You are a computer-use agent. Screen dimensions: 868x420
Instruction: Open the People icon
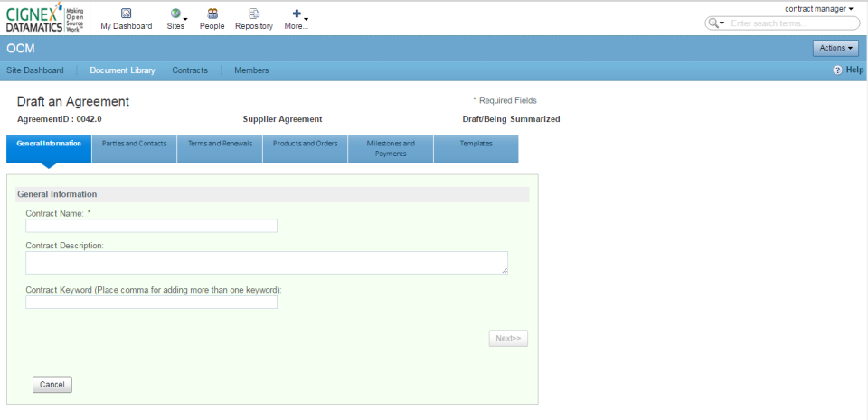click(x=212, y=14)
